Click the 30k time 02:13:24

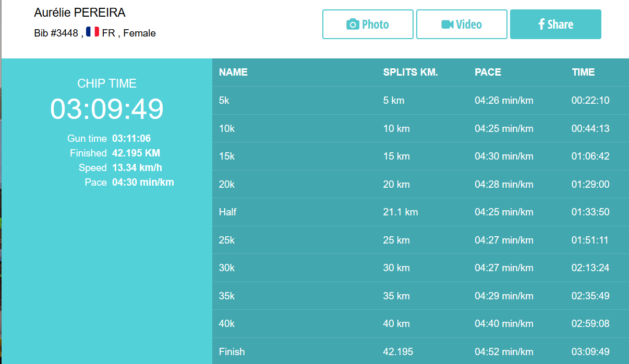[590, 268]
